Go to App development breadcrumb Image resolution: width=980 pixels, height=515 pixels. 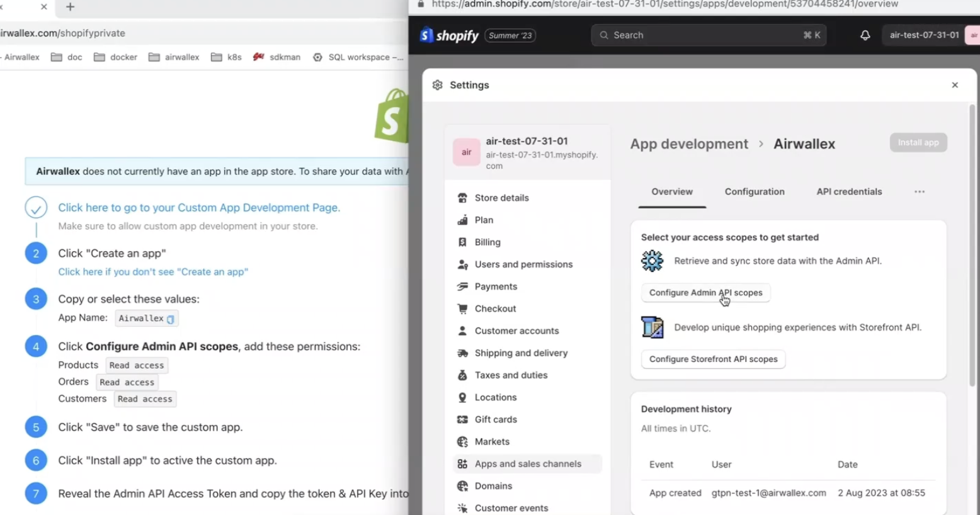[x=689, y=144]
